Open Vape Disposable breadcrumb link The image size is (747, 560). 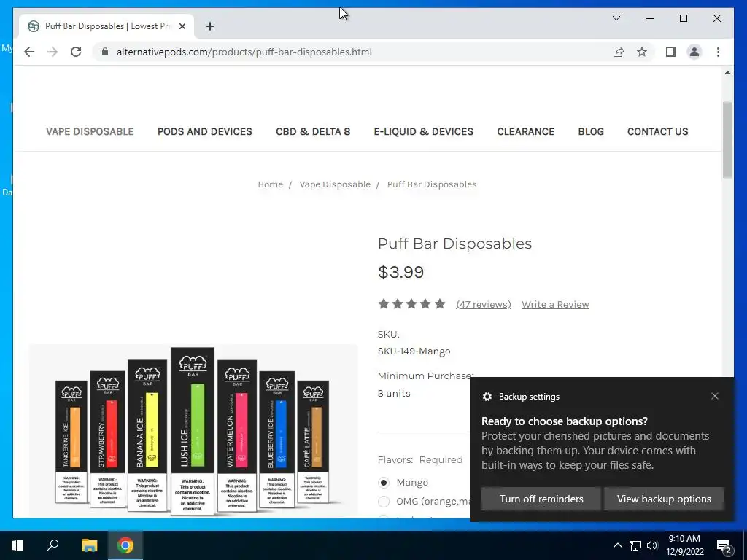click(335, 184)
